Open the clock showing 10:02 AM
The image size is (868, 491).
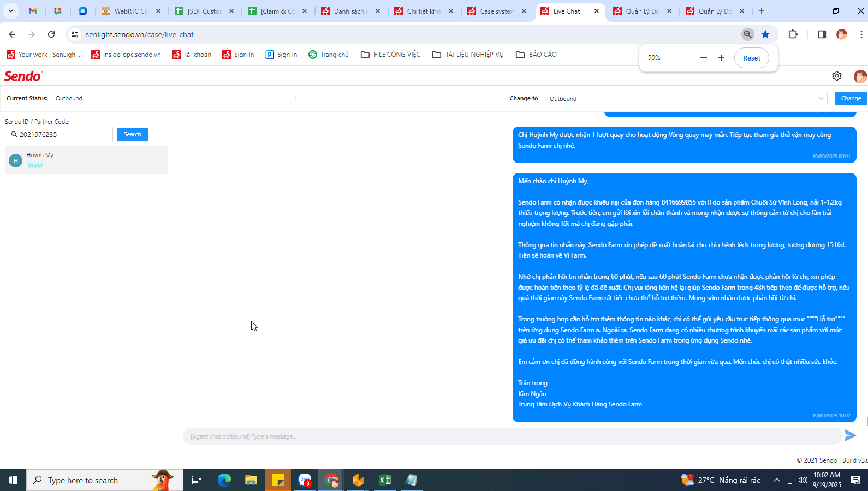click(827, 480)
